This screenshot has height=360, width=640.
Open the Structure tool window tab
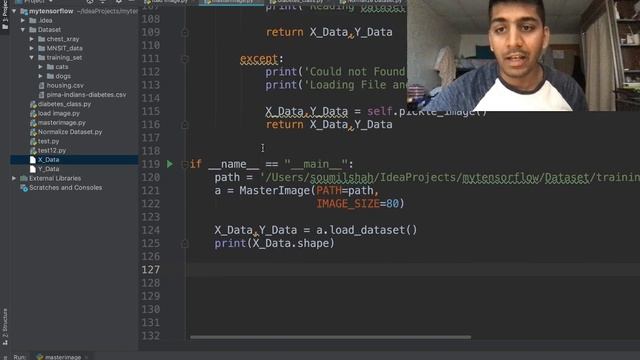click(x=5, y=327)
